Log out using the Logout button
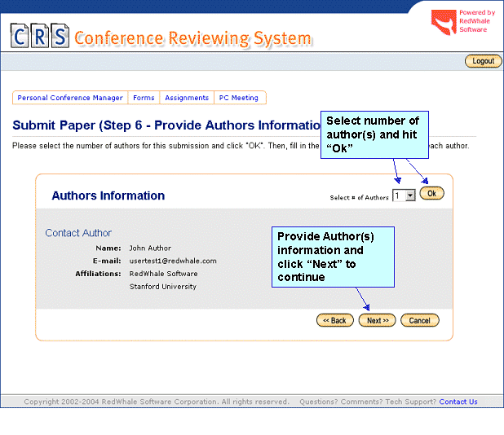 point(483,61)
